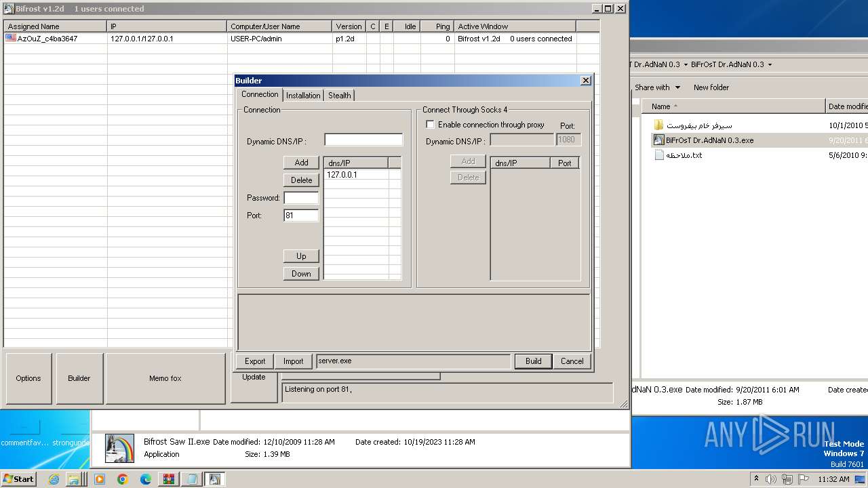The height and width of the screenshot is (488, 868).
Task: Open the volume control tray icon
Action: pos(770,479)
